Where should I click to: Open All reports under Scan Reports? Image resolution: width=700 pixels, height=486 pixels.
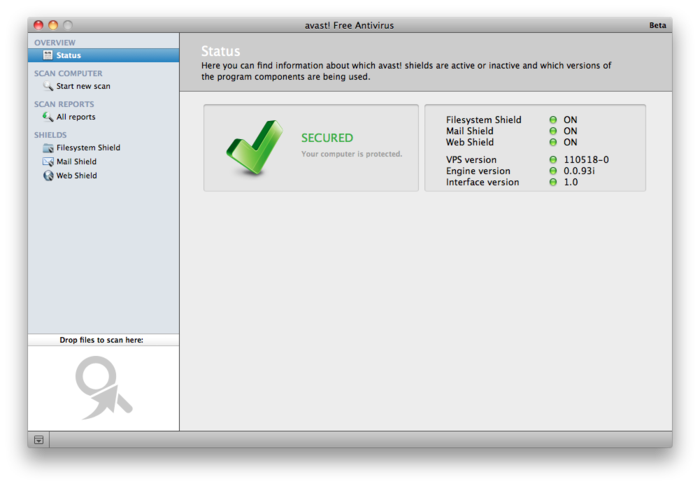[x=76, y=117]
